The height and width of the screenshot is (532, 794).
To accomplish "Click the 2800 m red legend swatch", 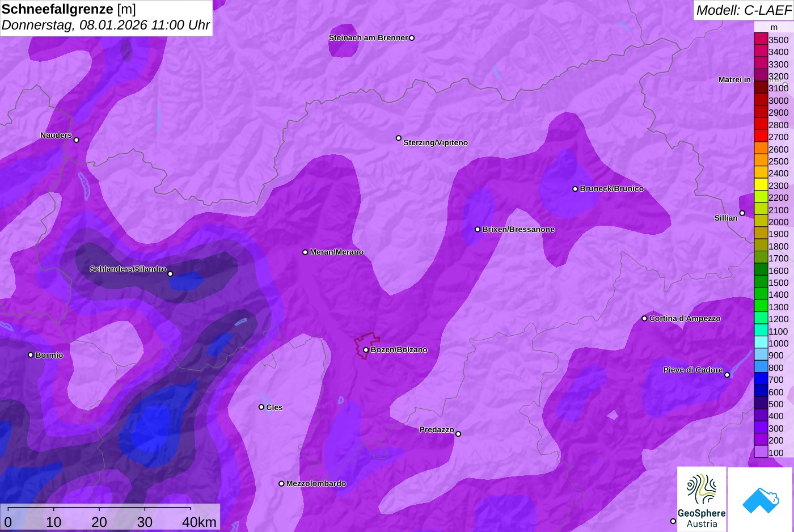I will coord(761,124).
